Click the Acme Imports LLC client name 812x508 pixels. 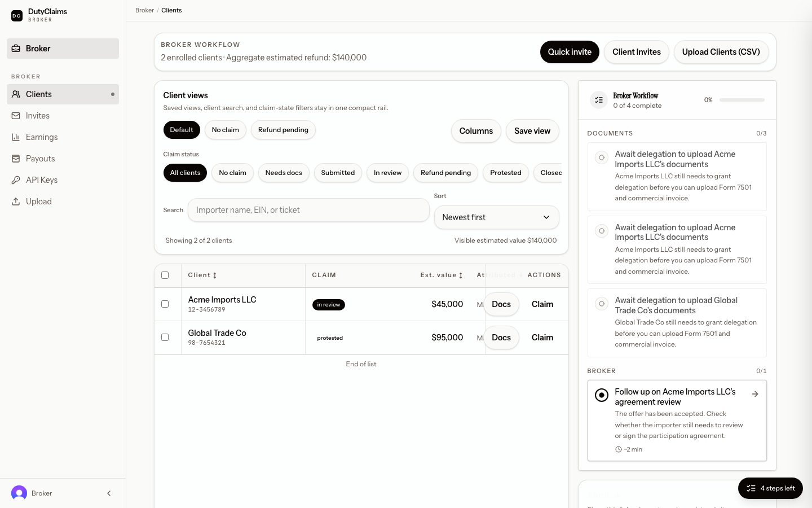click(x=222, y=300)
